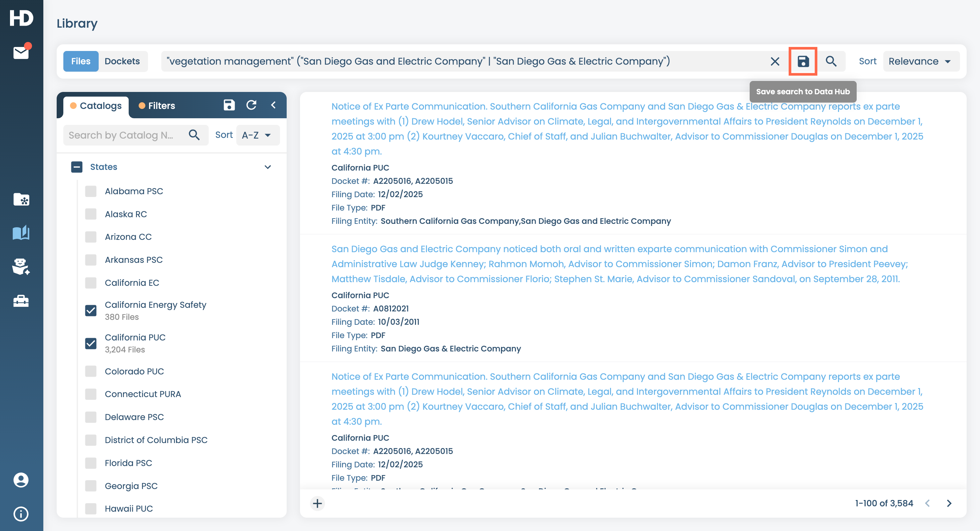The image size is (980, 531).
Task: Save catalog selection using panel save icon
Action: [229, 105]
